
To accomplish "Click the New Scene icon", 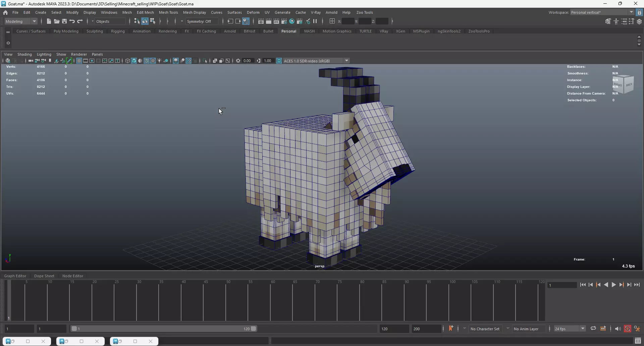I will [49, 21].
